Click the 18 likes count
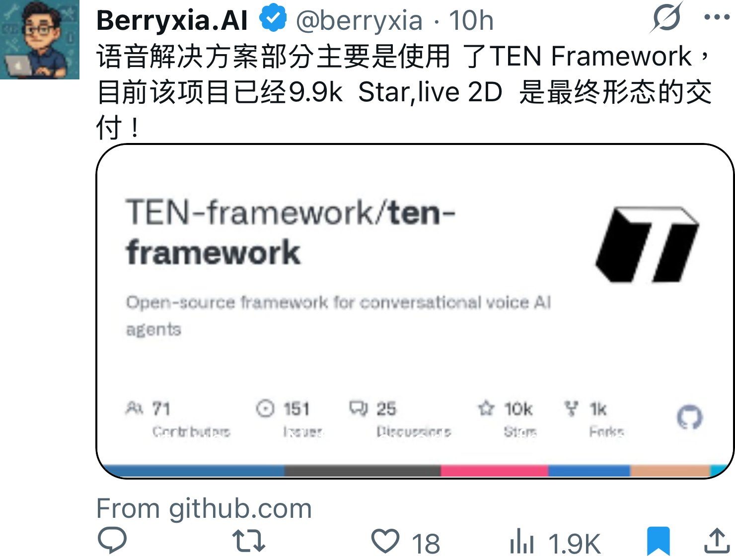The image size is (735, 560). point(426,544)
